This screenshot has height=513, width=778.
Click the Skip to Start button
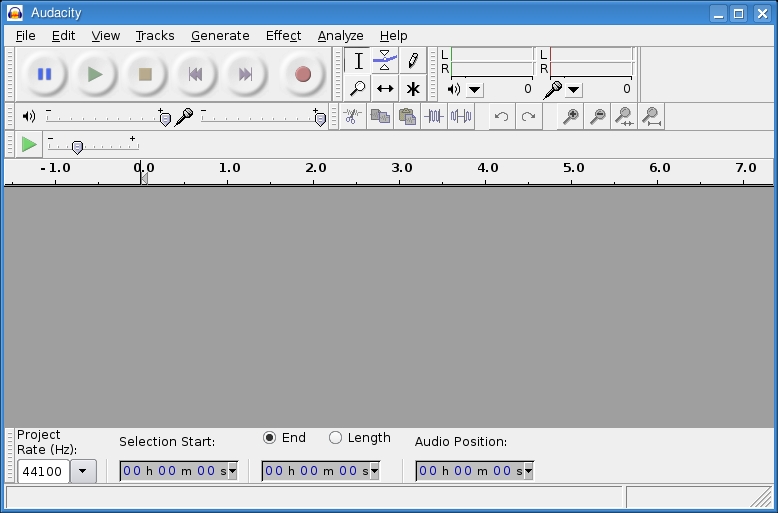[195, 74]
